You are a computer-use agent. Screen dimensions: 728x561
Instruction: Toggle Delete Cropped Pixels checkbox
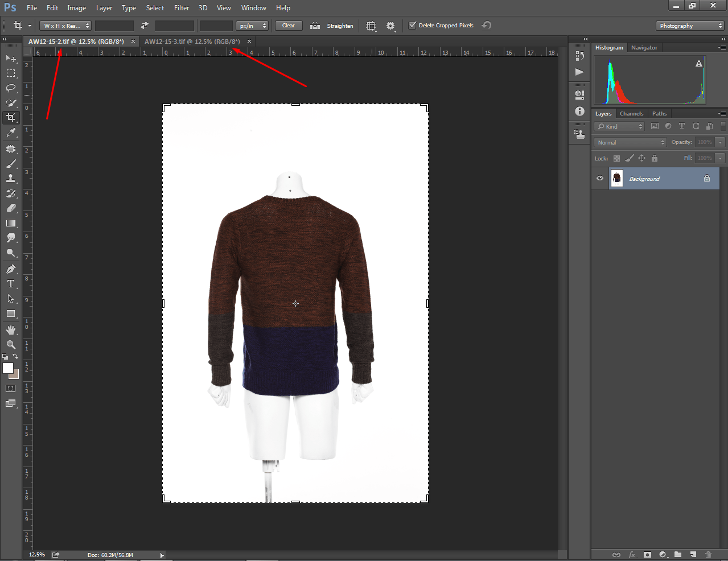413,25
